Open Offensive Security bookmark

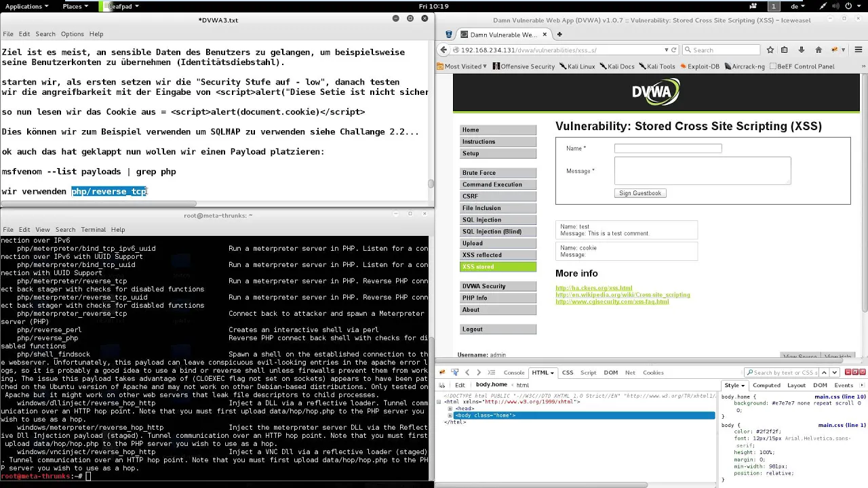[524, 66]
